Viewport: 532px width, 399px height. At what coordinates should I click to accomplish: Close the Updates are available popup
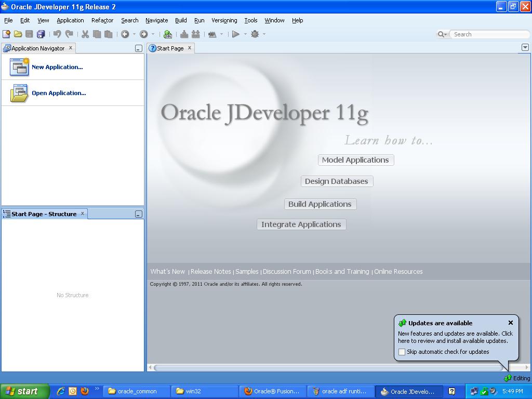click(x=511, y=323)
